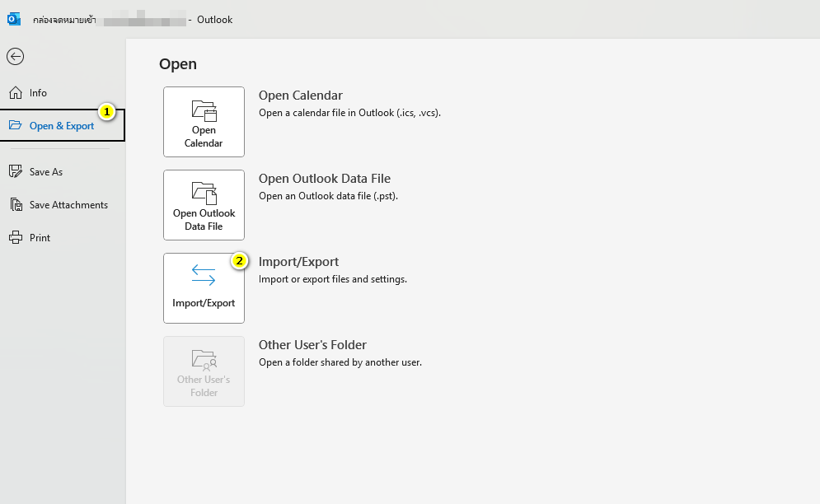Click the back arrow to leave Backstage
820x504 pixels.
click(x=15, y=56)
